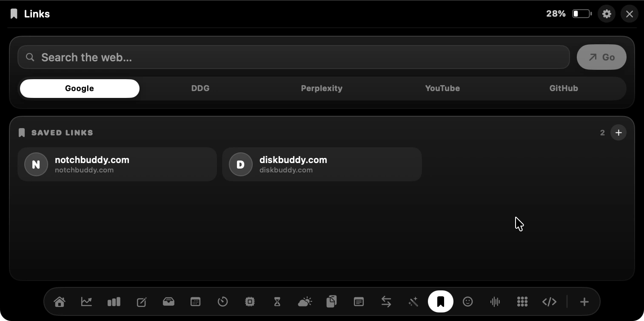Open the audio waveform widget
The image size is (644, 321).
[495, 302]
